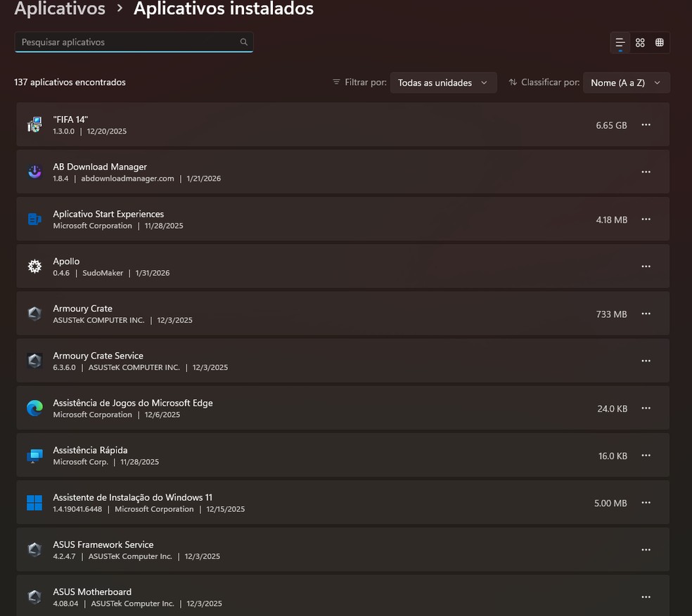Click the AB Download Manager icon

34,172
